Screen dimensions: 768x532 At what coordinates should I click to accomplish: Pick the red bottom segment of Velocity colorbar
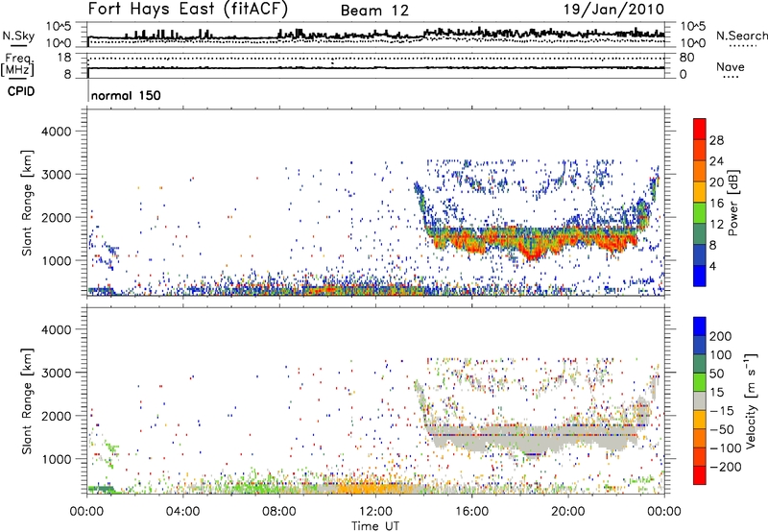click(x=700, y=475)
